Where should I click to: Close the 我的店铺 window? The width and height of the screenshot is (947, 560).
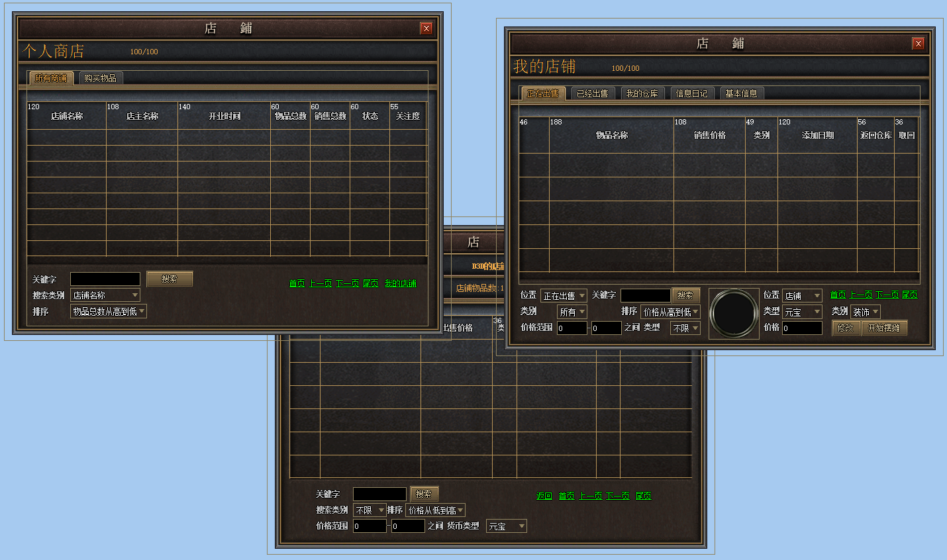(917, 44)
